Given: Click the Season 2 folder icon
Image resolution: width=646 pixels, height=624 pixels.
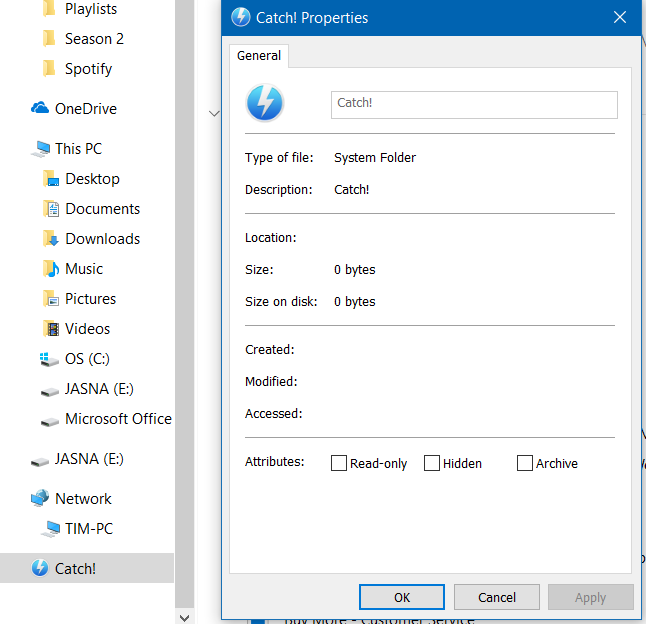Looking at the screenshot, I should (x=49, y=38).
